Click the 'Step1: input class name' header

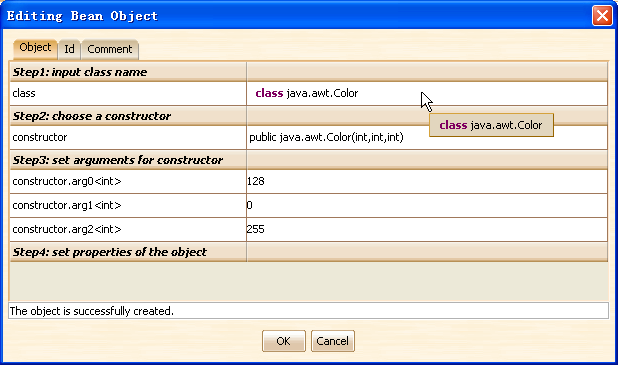(128, 72)
